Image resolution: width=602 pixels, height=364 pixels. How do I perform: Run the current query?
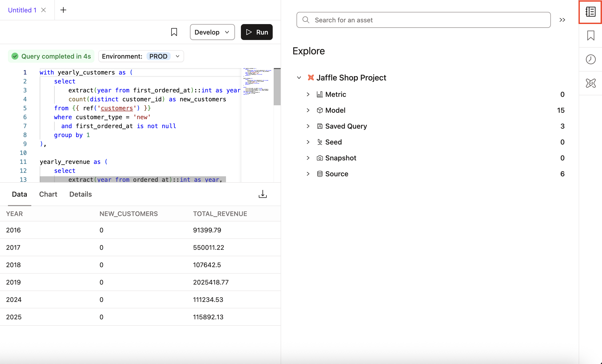click(x=257, y=32)
